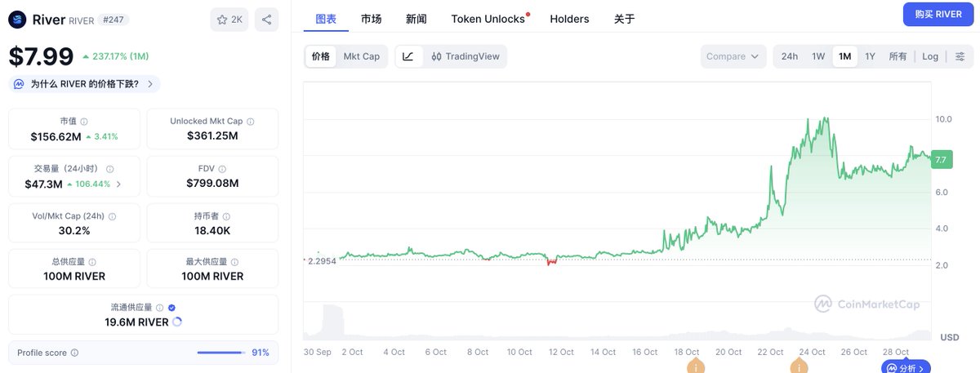Open the 关于 tab
The image size is (980, 373).
[x=624, y=19]
